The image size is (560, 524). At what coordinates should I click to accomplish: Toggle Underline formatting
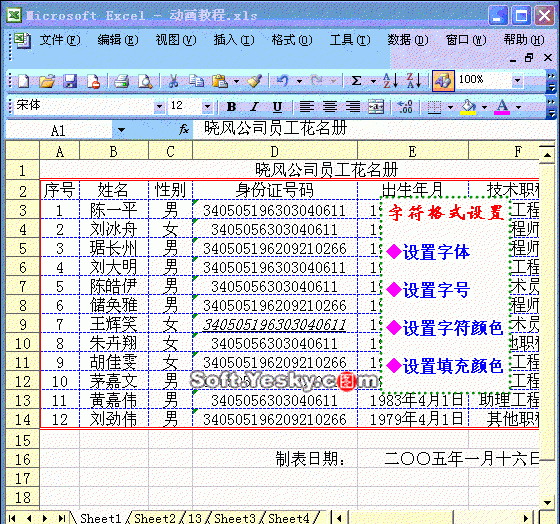277,106
